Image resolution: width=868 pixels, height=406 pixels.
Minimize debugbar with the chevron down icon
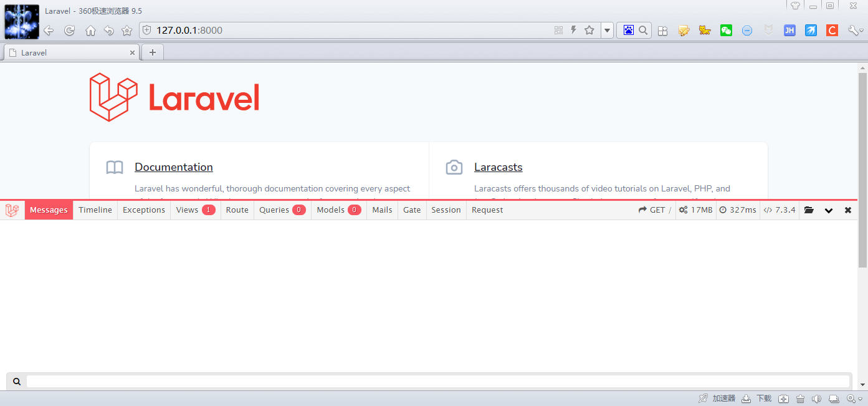pos(829,211)
